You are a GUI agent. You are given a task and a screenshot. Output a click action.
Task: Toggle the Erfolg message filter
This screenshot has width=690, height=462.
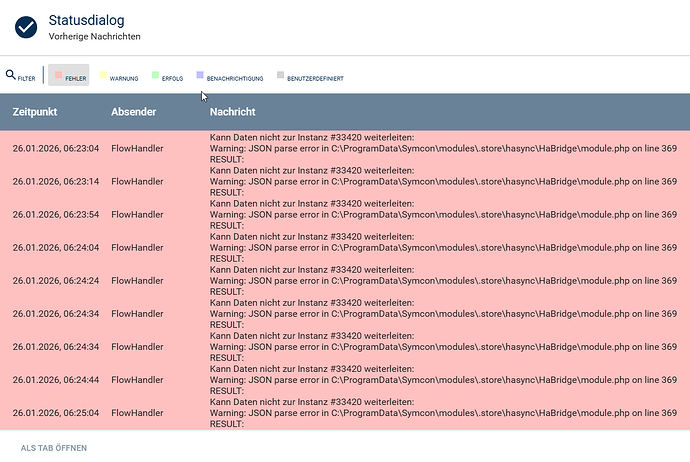167,75
